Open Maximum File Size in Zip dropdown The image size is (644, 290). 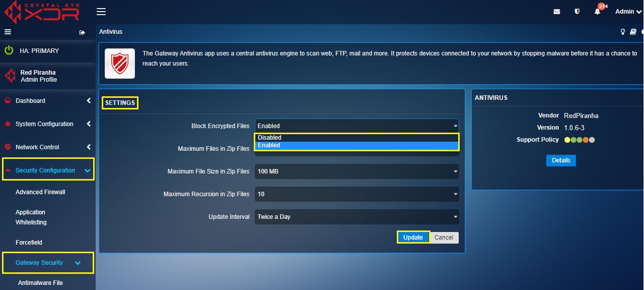click(357, 171)
